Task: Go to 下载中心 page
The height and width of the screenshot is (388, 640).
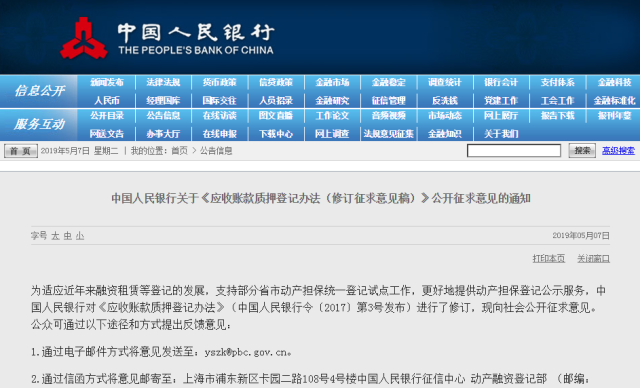Action: pyautogui.click(x=276, y=134)
